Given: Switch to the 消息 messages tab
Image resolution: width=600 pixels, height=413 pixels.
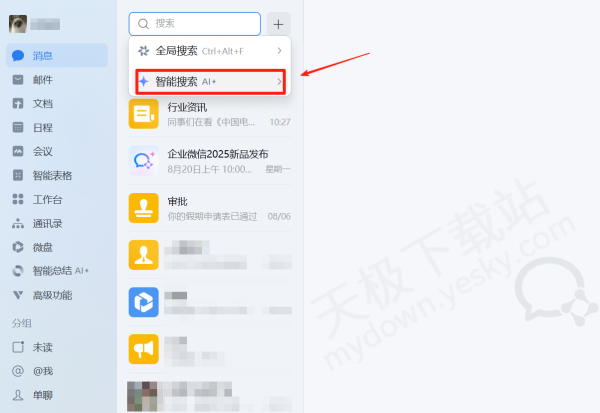Looking at the screenshot, I should pos(57,56).
